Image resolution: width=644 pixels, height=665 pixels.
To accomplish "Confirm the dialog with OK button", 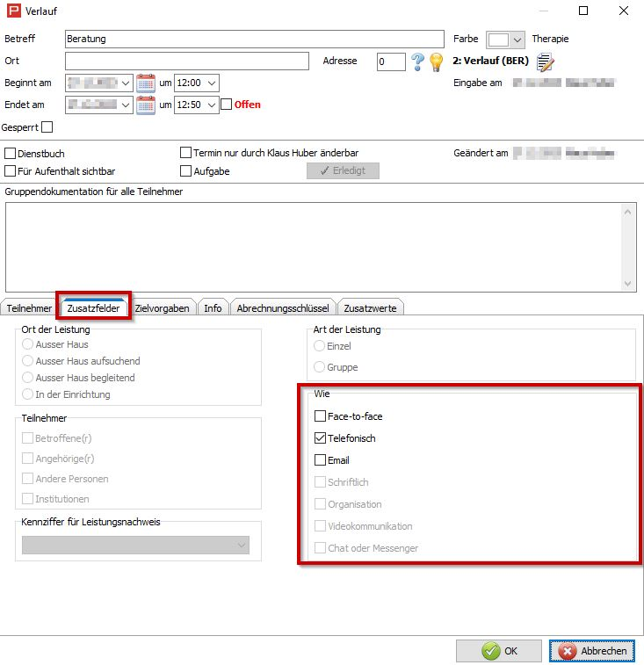I will 498,651.
